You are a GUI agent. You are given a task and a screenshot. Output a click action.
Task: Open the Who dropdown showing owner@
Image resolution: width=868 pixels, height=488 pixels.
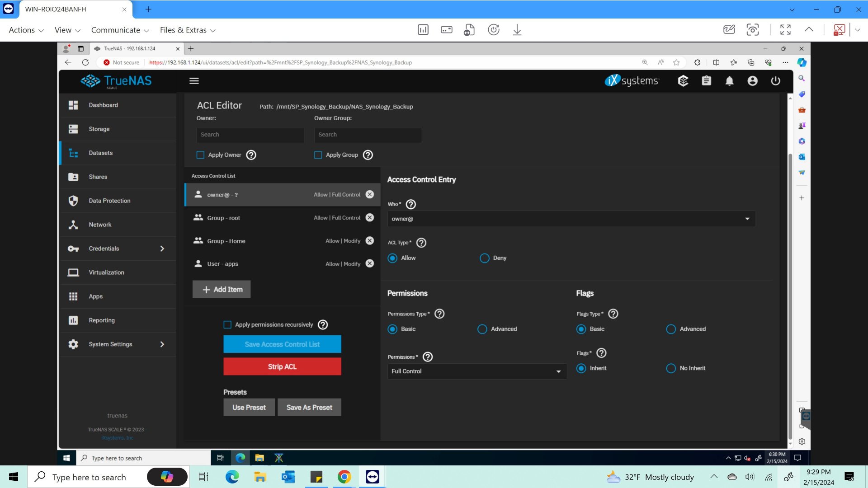pyautogui.click(x=571, y=219)
